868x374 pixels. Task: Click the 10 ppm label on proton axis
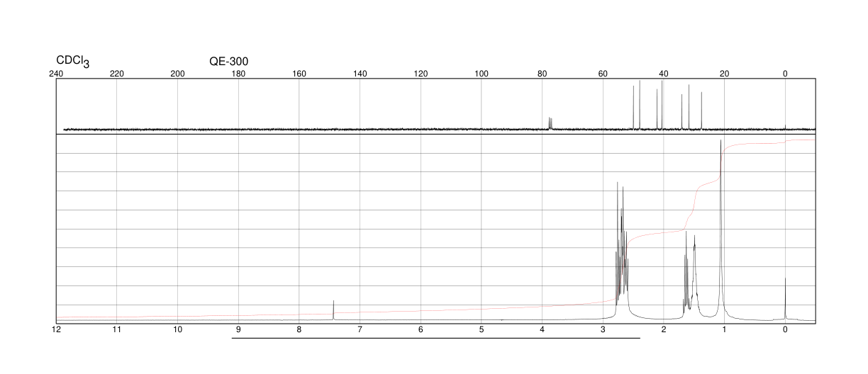[178, 329]
